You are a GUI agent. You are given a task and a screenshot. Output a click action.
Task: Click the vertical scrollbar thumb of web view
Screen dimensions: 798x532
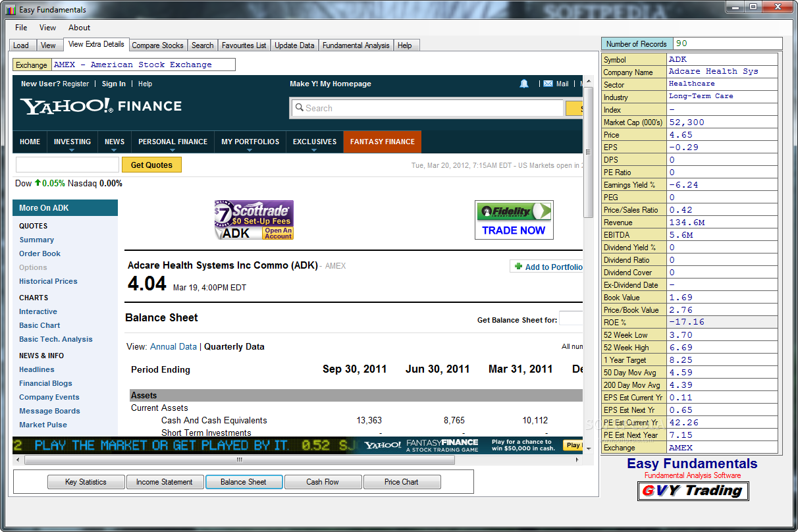click(x=589, y=151)
